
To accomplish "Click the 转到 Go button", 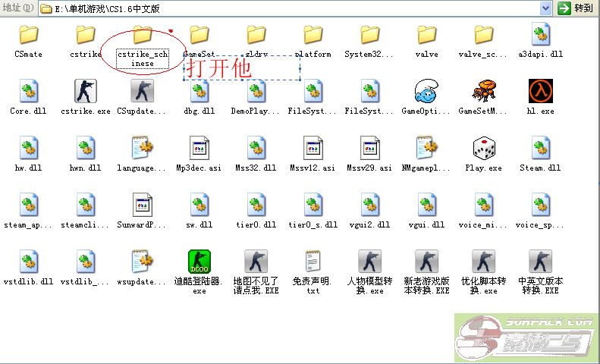I will [576, 8].
